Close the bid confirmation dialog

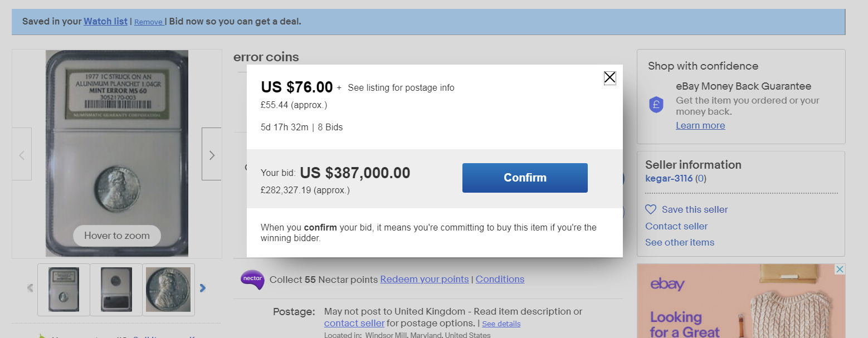pyautogui.click(x=609, y=78)
